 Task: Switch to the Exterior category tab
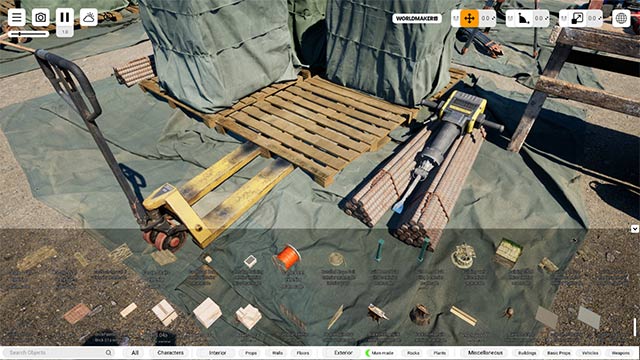(343, 353)
